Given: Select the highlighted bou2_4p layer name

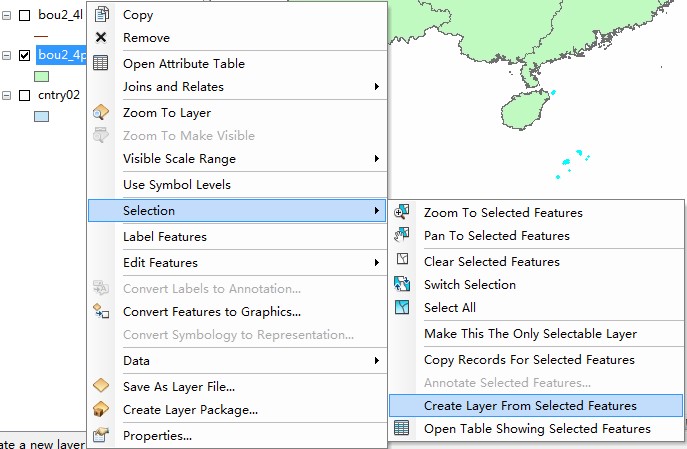Looking at the screenshot, I should tap(62, 55).
